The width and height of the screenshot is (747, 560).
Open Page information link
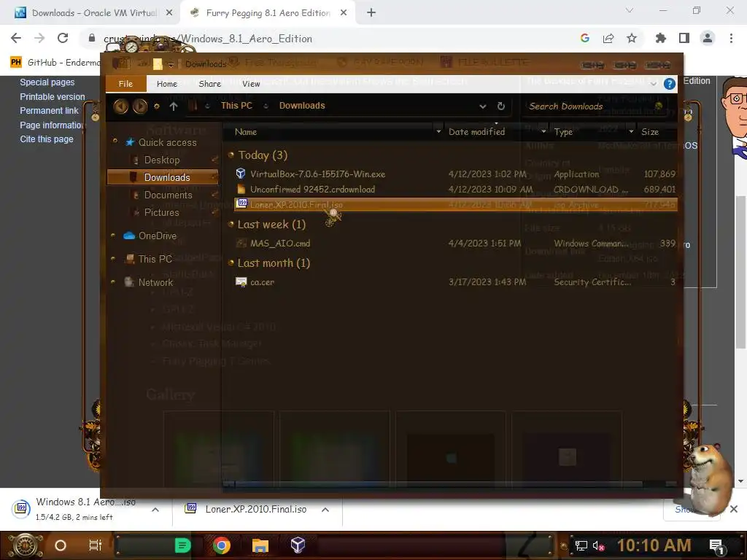click(x=52, y=125)
